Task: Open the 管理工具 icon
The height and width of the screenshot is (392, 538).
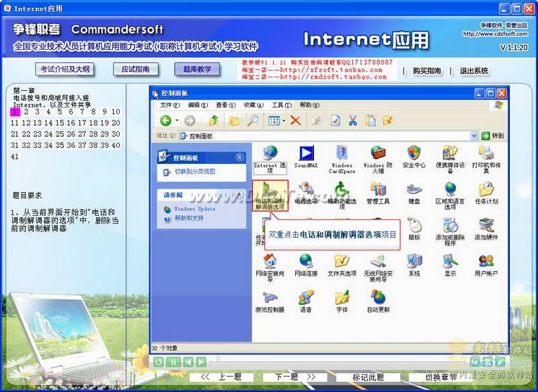Action: click(378, 194)
